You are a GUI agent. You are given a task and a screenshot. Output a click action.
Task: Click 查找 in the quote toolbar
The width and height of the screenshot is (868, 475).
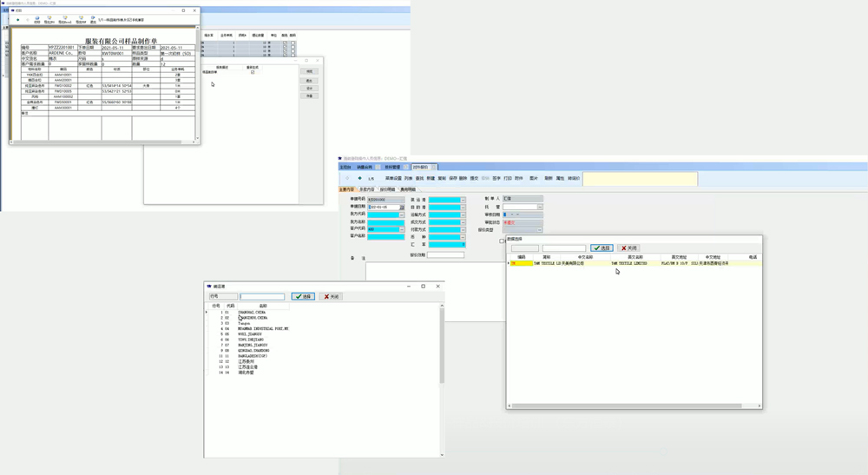[419, 178]
